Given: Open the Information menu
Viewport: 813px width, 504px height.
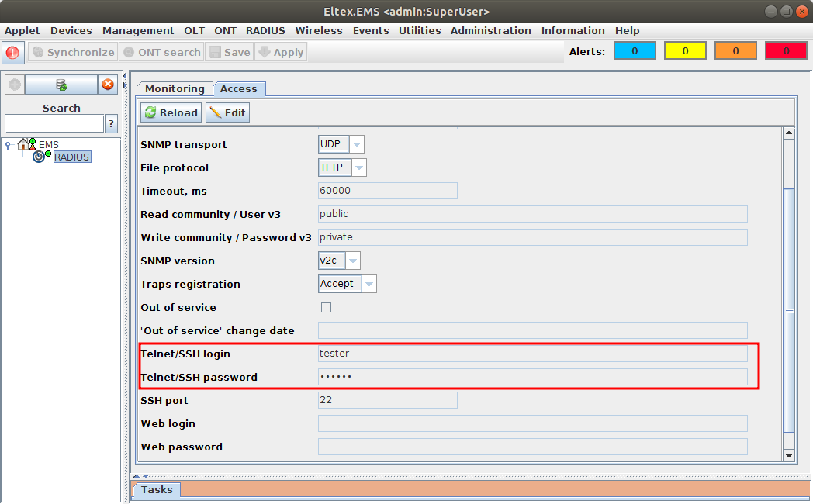Looking at the screenshot, I should point(573,30).
